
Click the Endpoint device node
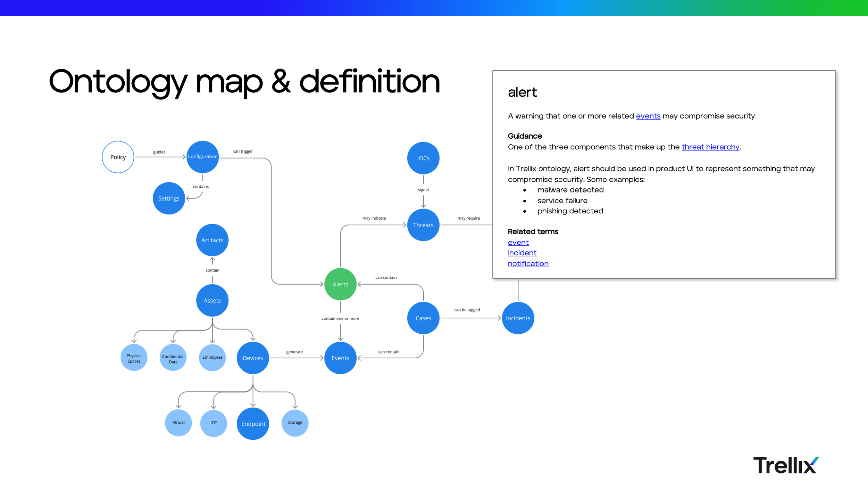point(253,424)
